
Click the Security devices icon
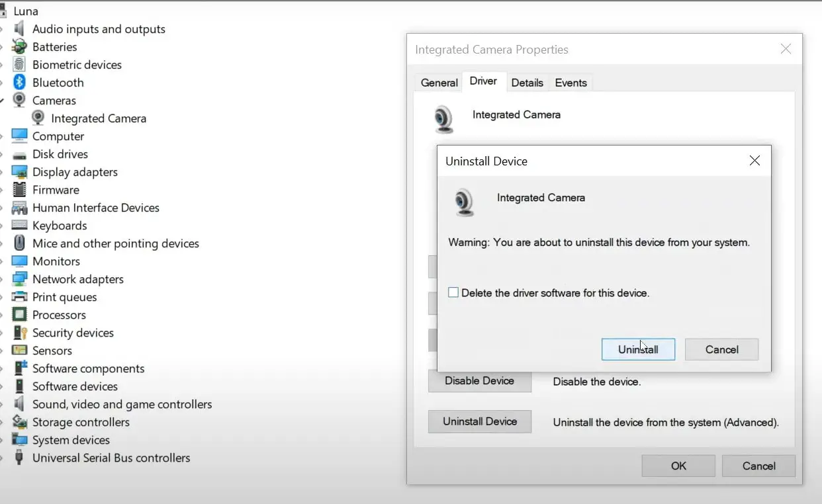19,333
